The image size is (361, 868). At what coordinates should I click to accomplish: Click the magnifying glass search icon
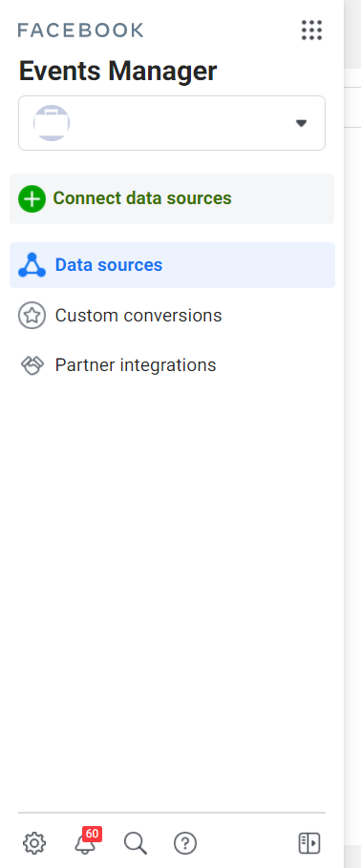click(136, 843)
